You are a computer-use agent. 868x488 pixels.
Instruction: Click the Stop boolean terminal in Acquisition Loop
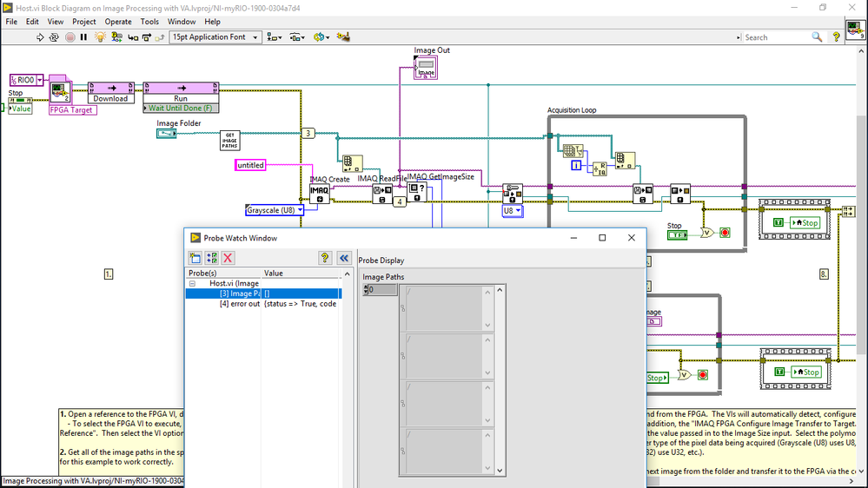point(677,235)
